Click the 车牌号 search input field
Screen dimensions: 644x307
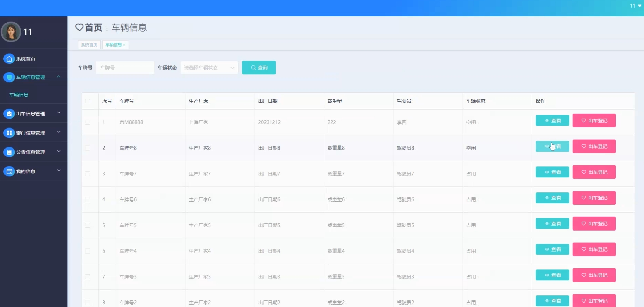(x=125, y=68)
